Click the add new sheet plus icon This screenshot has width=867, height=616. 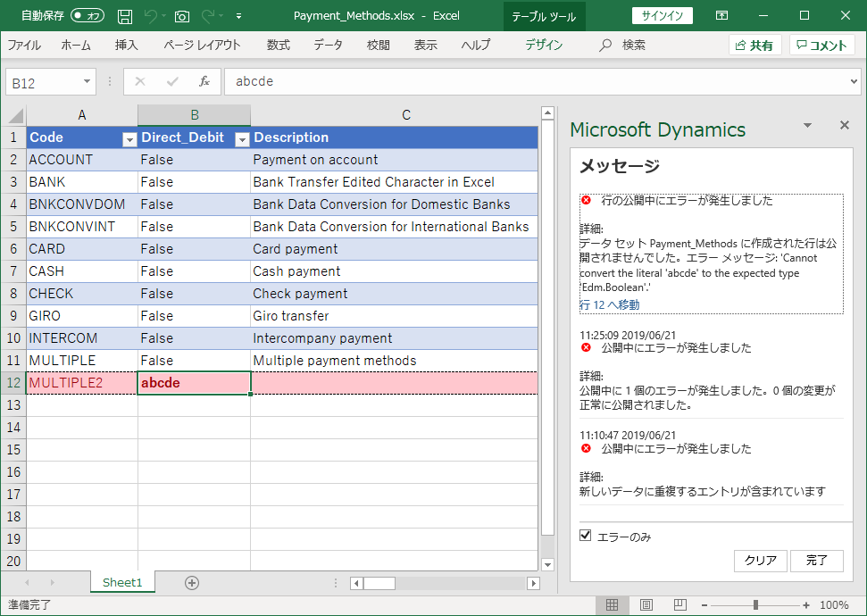[192, 583]
